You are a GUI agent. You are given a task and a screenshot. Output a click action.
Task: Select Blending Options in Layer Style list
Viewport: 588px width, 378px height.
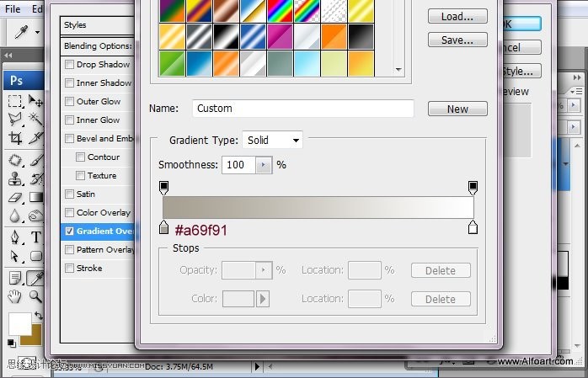click(98, 46)
